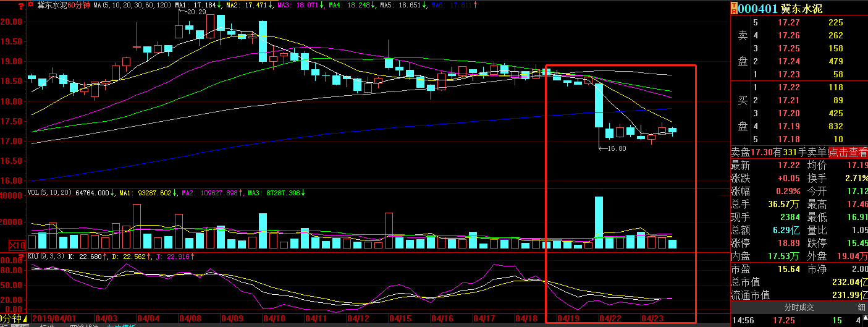
Task: Select sell level 5 price 17.27
Action: [789, 23]
